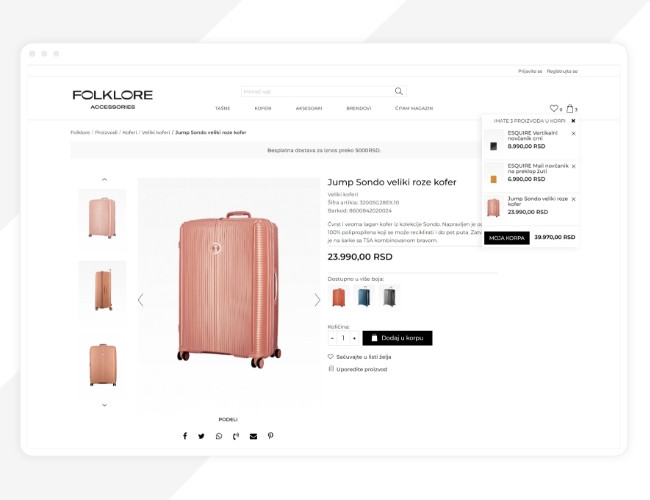650x500 pixels.
Task: Remove Jump Sondo kofer from cart popup
Action: point(573,199)
